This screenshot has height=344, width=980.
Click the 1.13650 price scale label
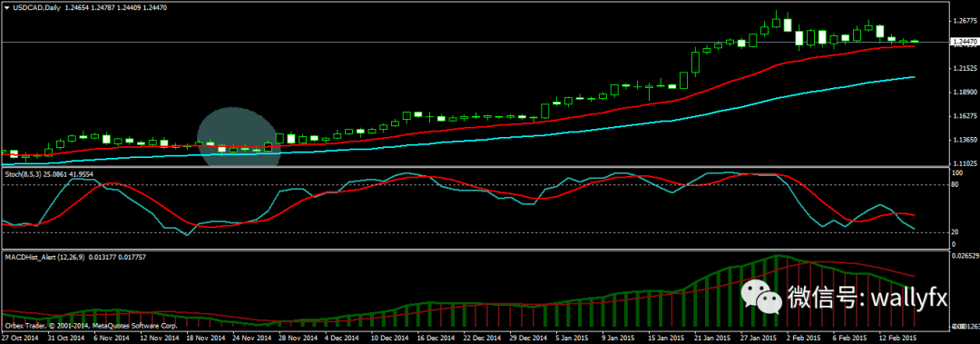click(x=965, y=140)
